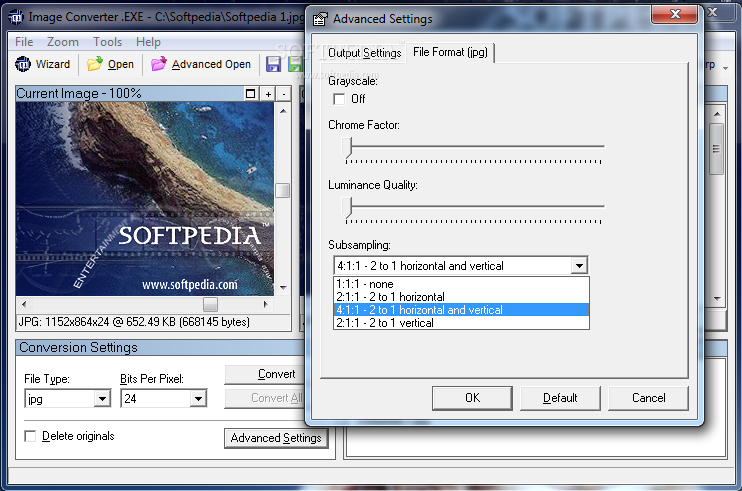Click OK in Advanced Settings
Image resolution: width=742 pixels, height=491 pixels.
click(x=472, y=398)
